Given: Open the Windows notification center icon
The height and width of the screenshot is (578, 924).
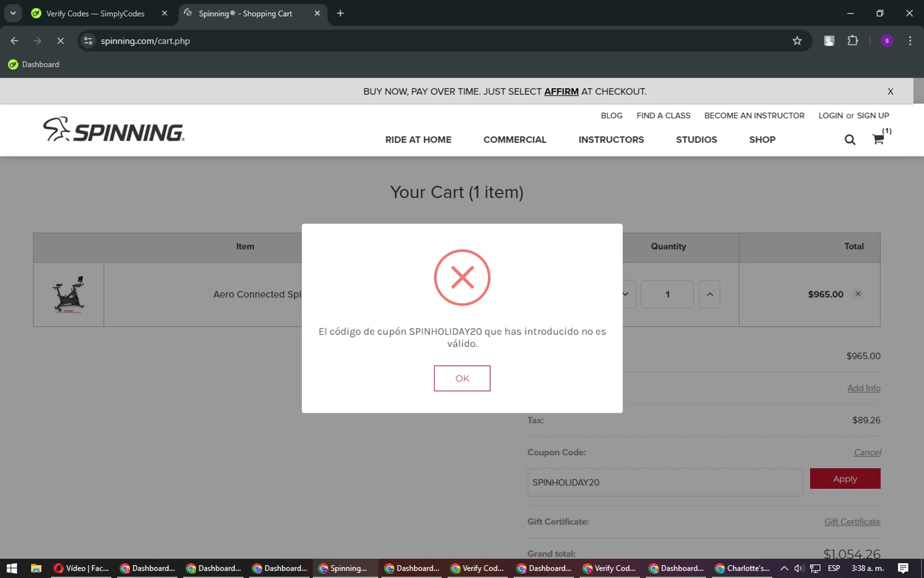Looking at the screenshot, I should click(x=903, y=568).
